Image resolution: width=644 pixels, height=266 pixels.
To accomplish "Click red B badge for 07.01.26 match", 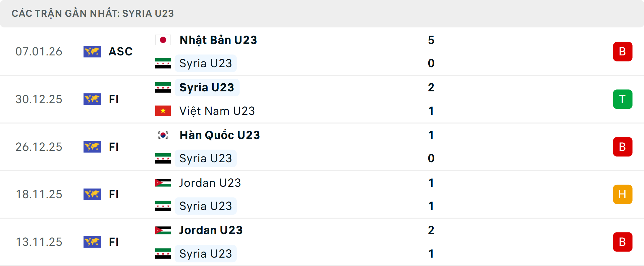I will coord(623,51).
